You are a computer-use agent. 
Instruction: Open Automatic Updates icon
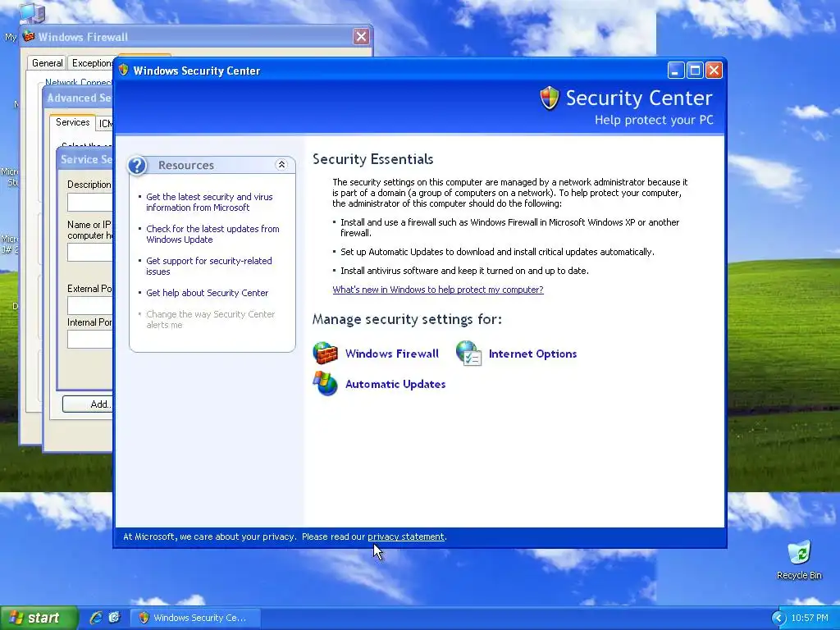click(x=325, y=384)
